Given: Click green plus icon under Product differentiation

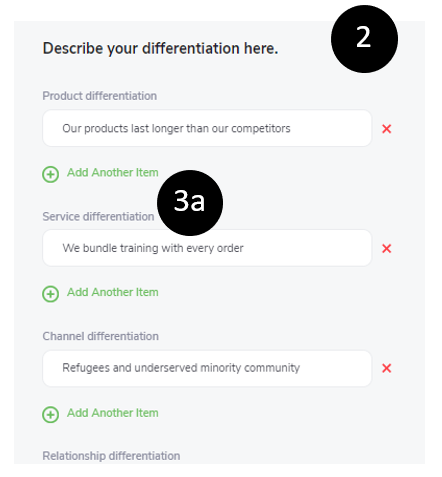Looking at the screenshot, I should (x=51, y=174).
